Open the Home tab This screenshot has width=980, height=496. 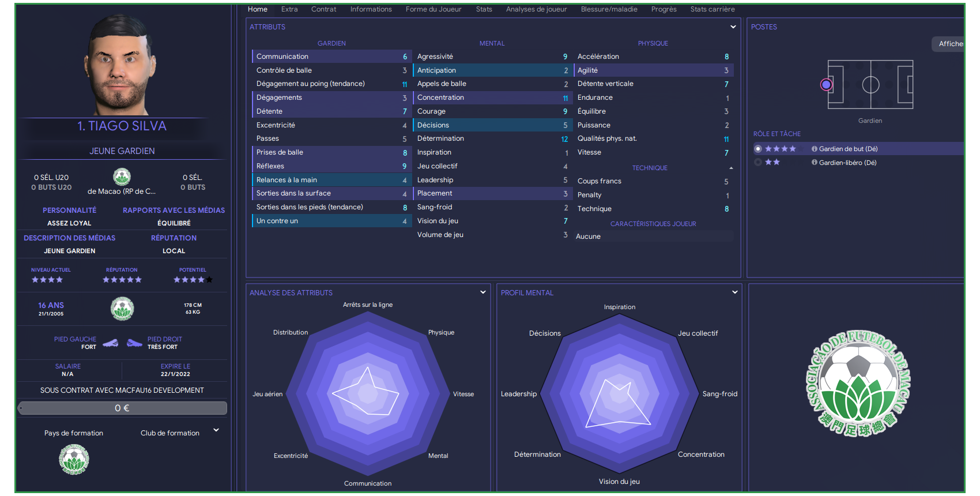coord(257,9)
